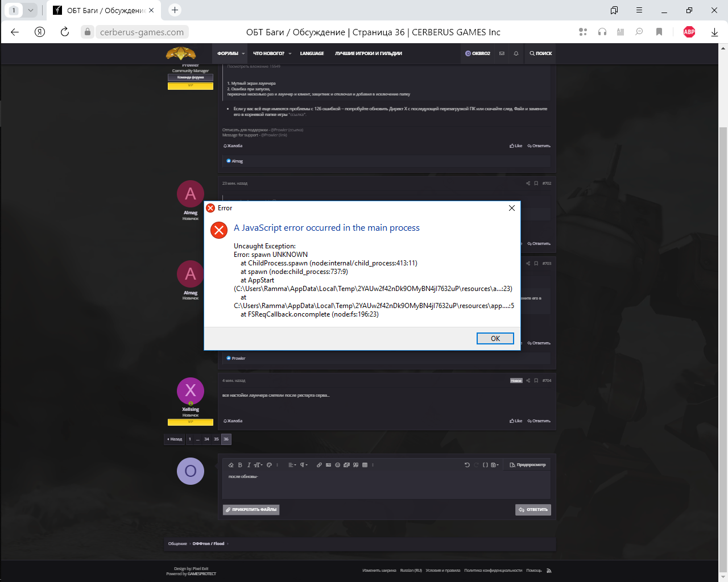The height and width of the screenshot is (582, 728).
Task: Go to page 35 of the thread
Action: [x=216, y=439]
